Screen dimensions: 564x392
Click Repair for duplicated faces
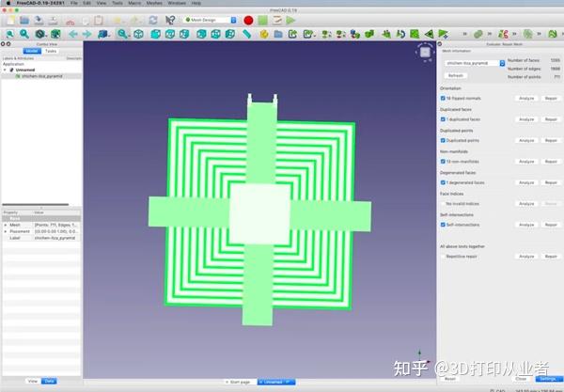click(x=551, y=119)
